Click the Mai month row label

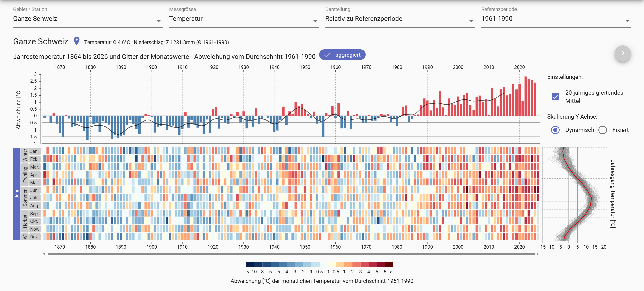(35, 183)
